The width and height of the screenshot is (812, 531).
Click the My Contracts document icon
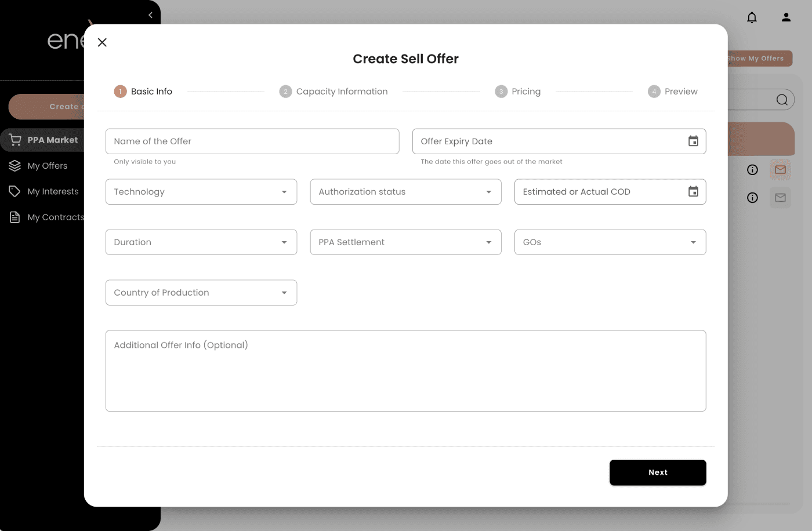15,217
